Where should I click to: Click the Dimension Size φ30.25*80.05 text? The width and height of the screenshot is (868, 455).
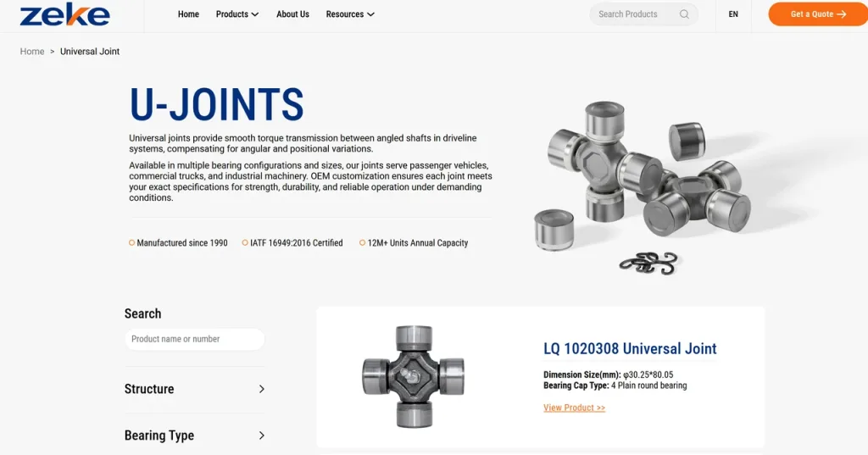[x=609, y=375]
